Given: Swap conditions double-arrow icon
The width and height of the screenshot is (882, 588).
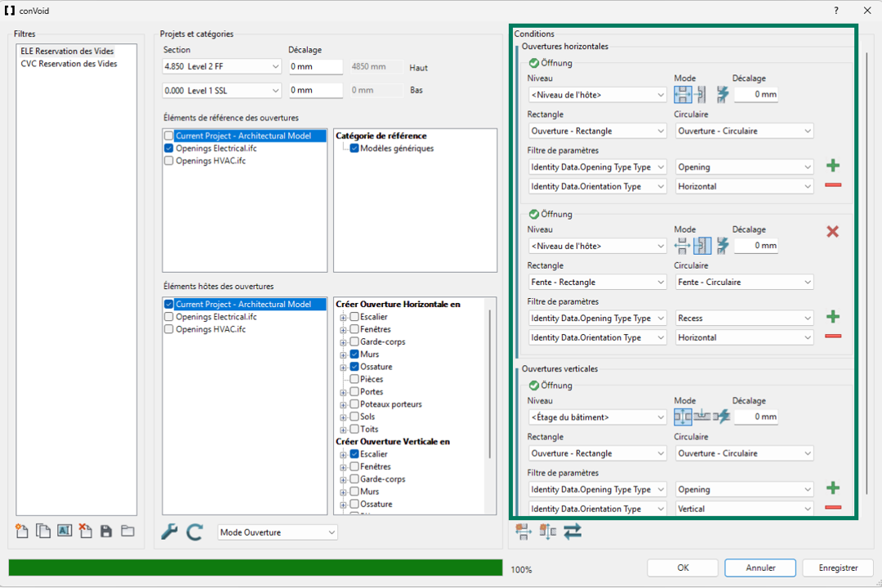Looking at the screenshot, I should pyautogui.click(x=572, y=531).
